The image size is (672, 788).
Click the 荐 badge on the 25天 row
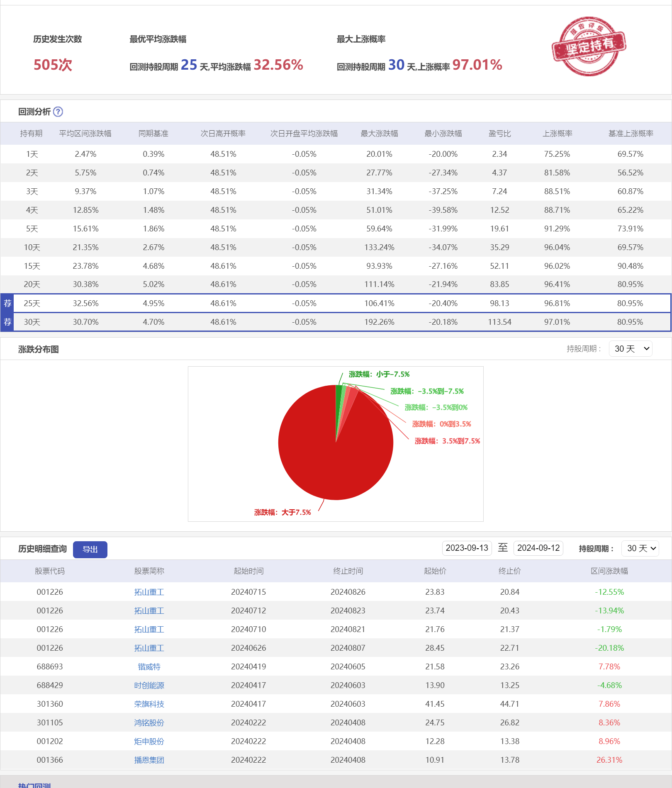pyautogui.click(x=7, y=304)
